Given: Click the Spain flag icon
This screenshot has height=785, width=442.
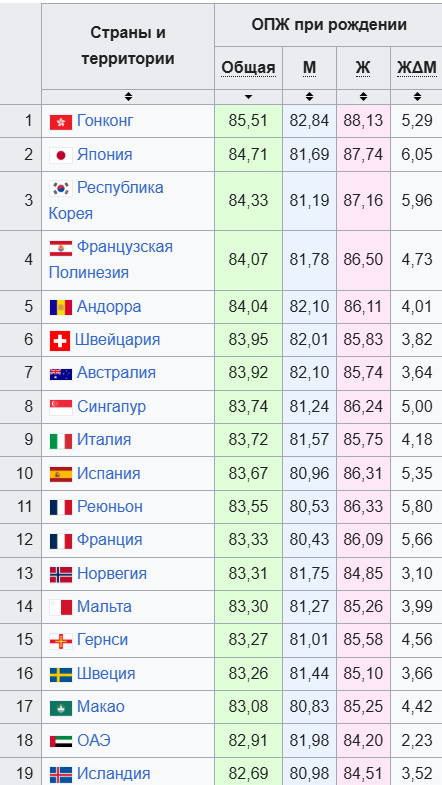Looking at the screenshot, I should point(61,474).
